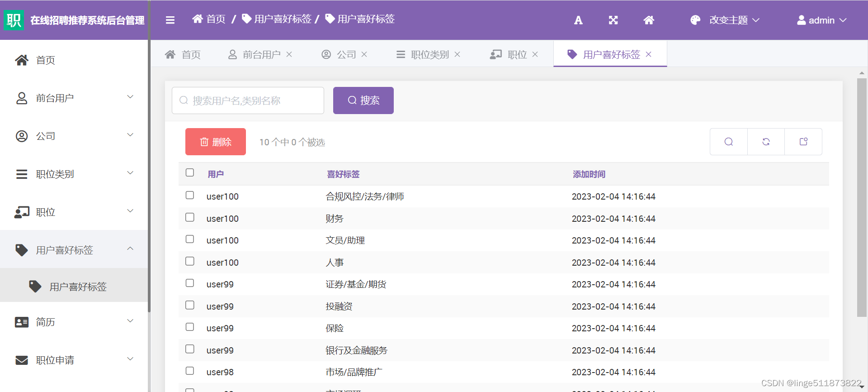
Task: Click the font size 'A' icon
Action: pos(578,20)
